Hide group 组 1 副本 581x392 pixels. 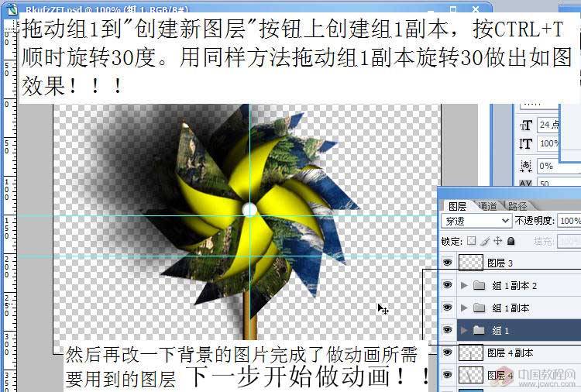(447, 308)
